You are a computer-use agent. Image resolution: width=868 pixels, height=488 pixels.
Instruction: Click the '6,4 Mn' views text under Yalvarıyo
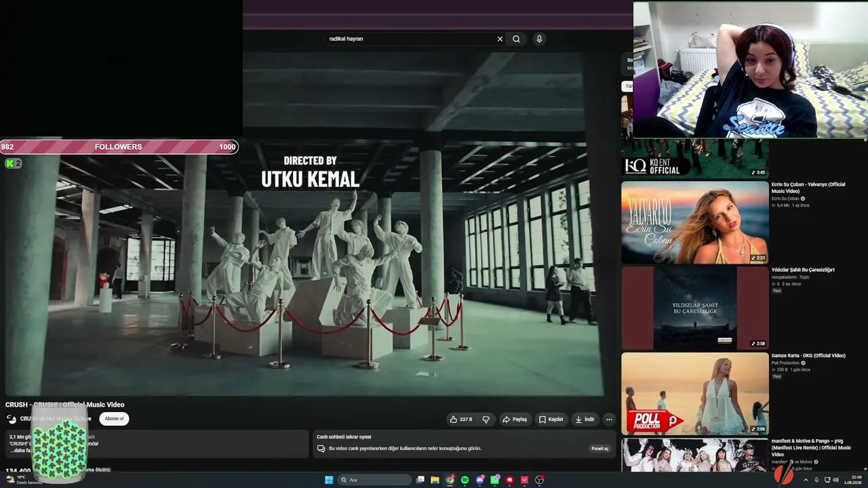783,205
